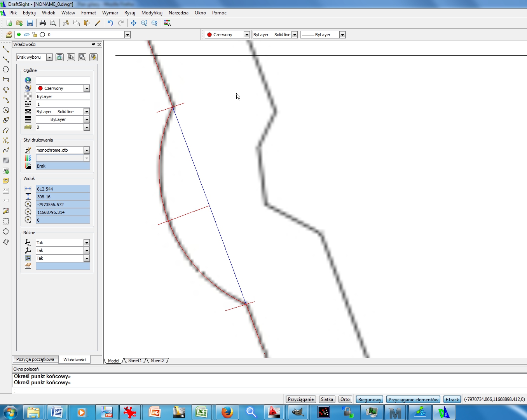Screen dimensions: 527x420
Task: Pick the Rectangle drawing tool
Action: 6,80
